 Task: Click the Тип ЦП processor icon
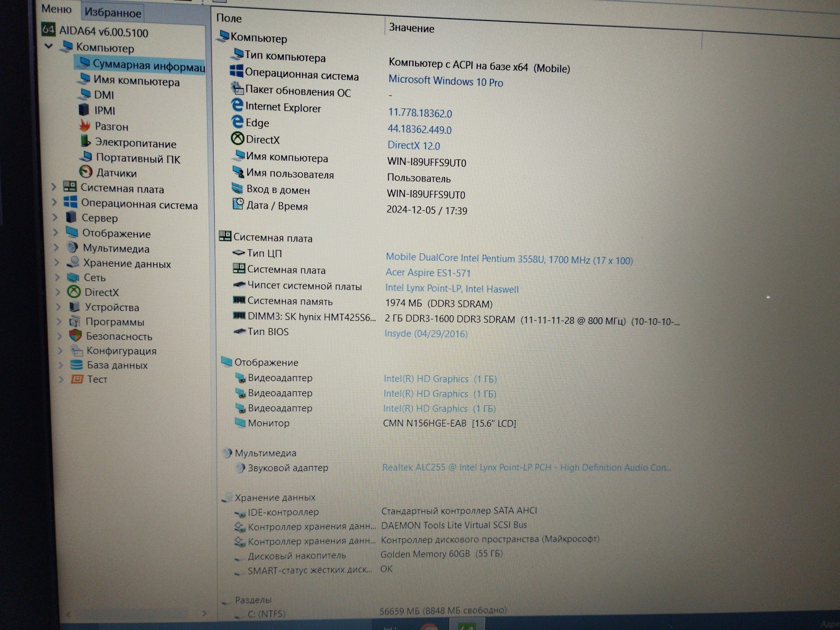238,252
